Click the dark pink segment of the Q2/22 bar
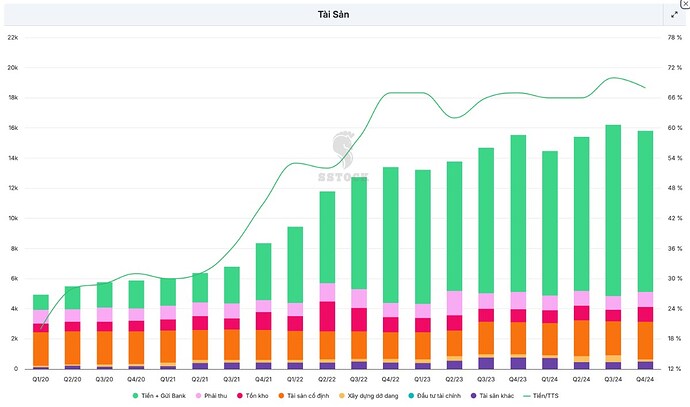 (327, 316)
